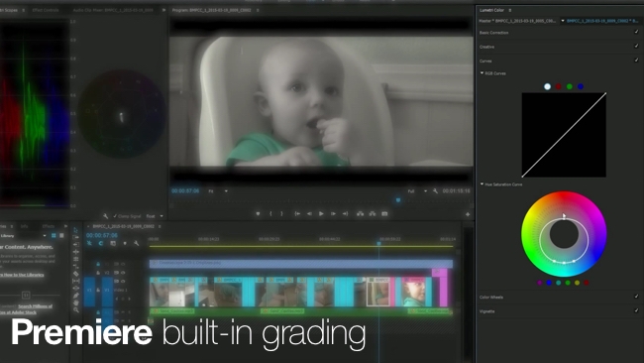Open Fit zoom level dropdown

coord(218,191)
